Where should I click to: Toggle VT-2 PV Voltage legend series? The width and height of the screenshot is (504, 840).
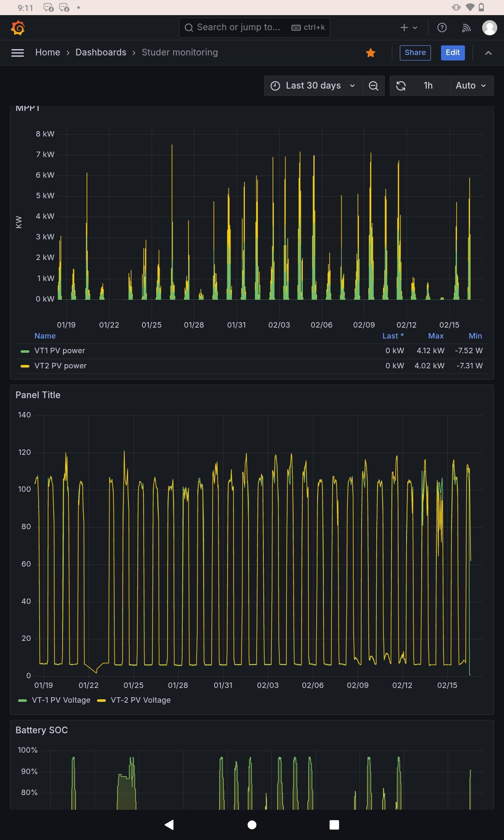click(x=140, y=700)
